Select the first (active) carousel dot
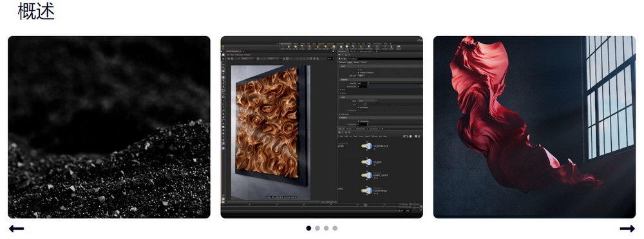 coord(308,228)
